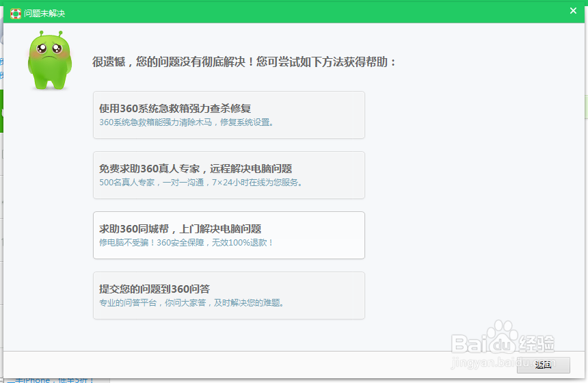Image resolution: width=588 pixels, height=383 pixels.
Task: Submit question via 提交您的问题到360问答
Action: (229, 295)
